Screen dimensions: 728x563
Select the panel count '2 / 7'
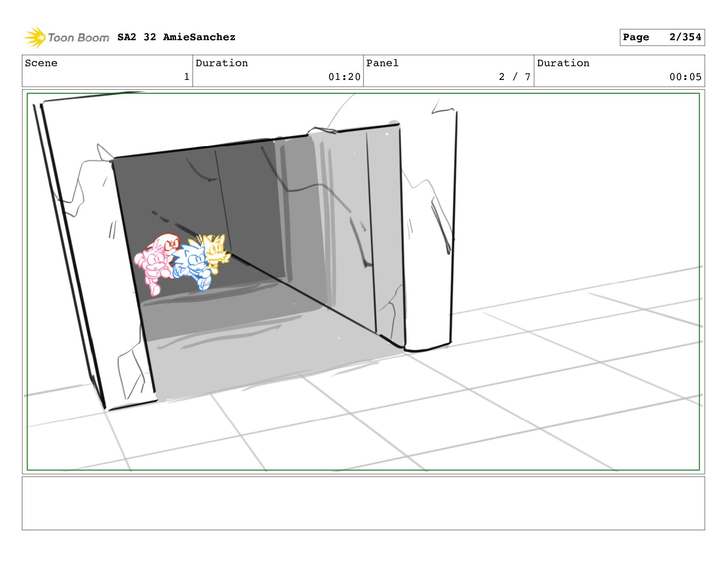point(514,77)
